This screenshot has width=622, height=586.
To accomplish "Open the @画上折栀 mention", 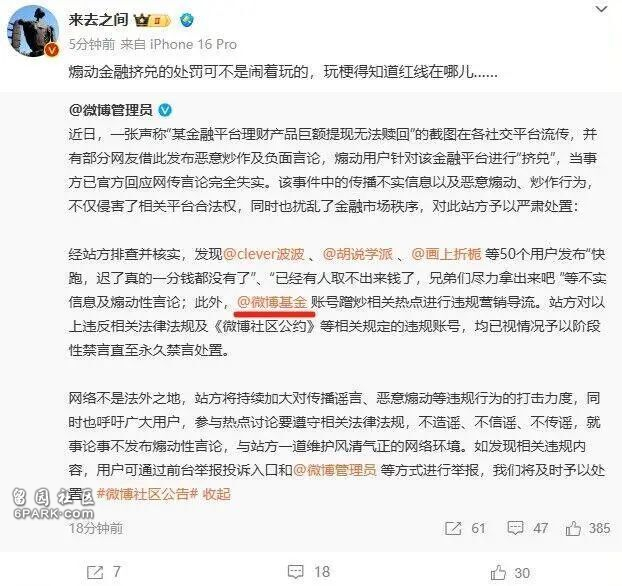I will tap(446, 254).
